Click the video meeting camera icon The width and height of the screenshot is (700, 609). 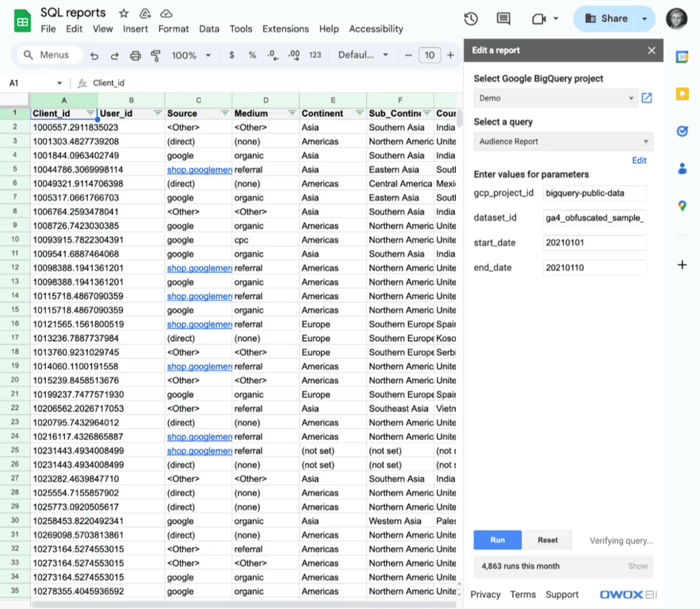pyautogui.click(x=539, y=19)
